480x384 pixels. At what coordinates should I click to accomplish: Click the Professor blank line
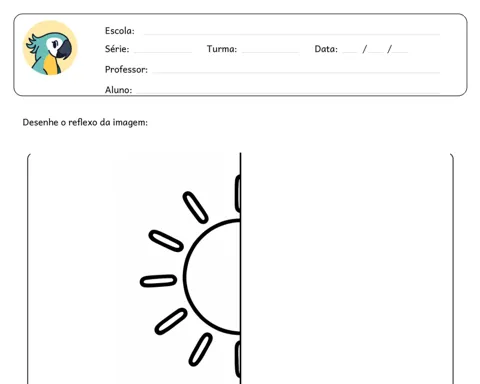tap(296, 72)
